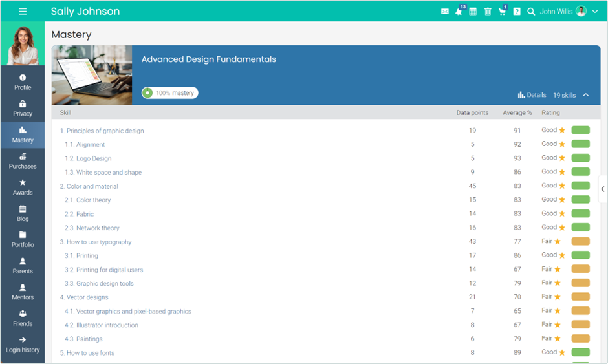Open Friends in the sidebar
The image size is (608, 364).
23,319
